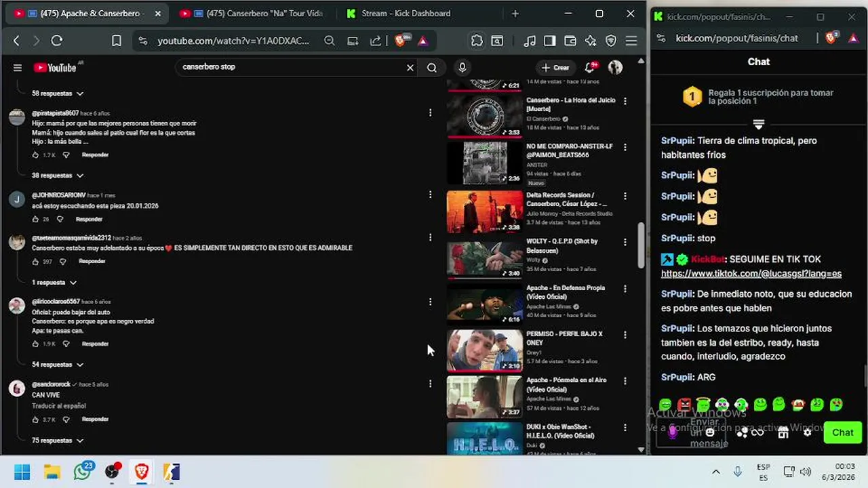
Task: Open Brave Shields lion icon in main window
Action: click(401, 41)
